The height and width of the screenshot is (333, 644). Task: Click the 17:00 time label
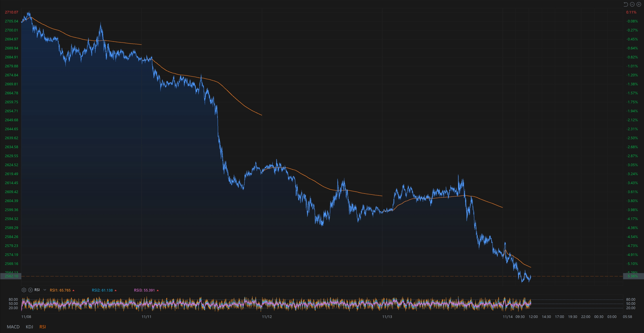click(560, 317)
